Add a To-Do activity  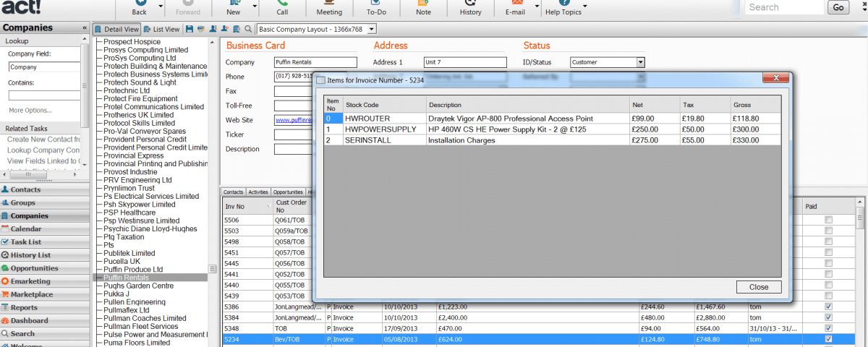coord(376,8)
